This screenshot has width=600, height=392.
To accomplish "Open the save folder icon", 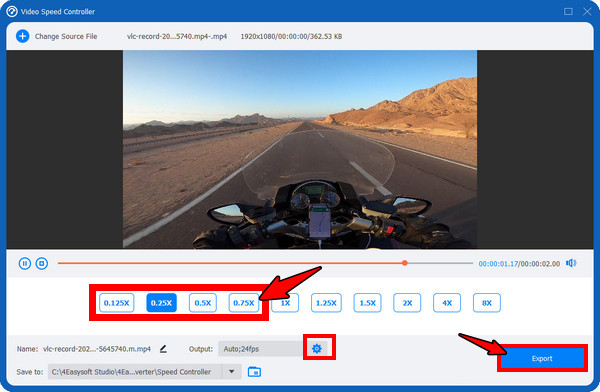I will point(254,372).
